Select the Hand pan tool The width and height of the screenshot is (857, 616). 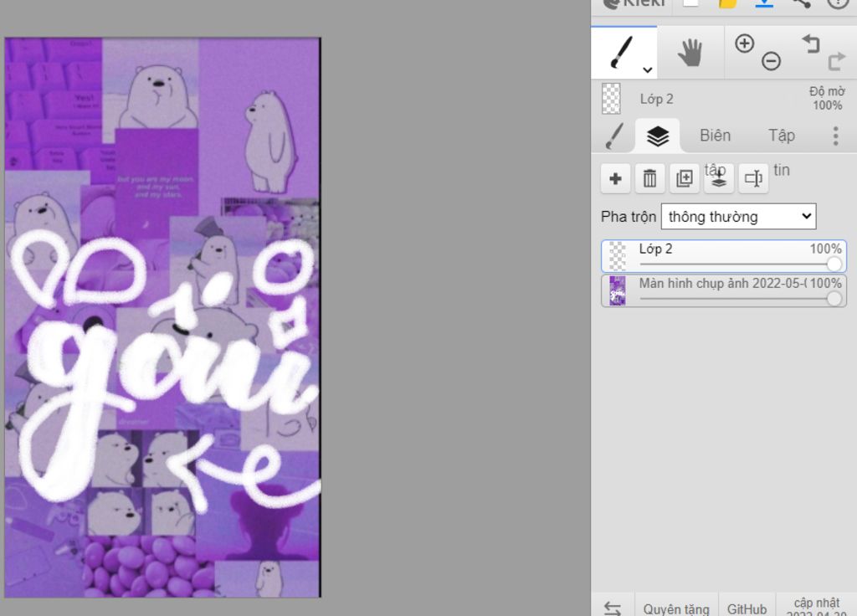pos(690,53)
